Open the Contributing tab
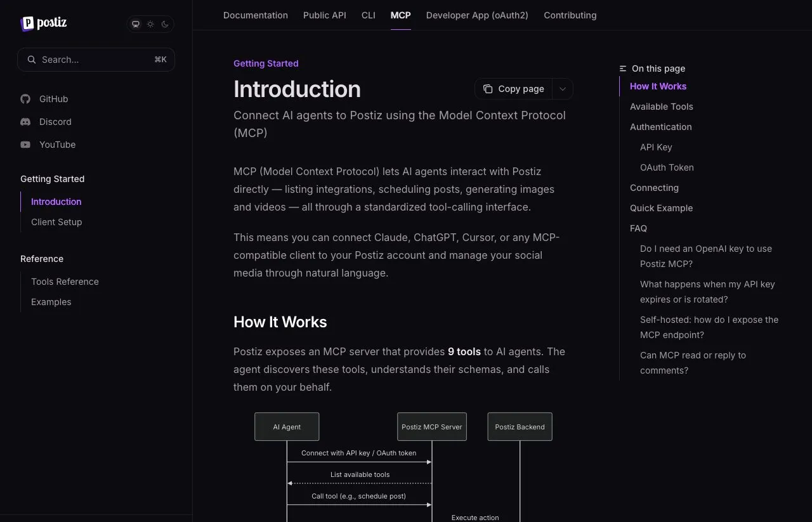Viewport: 812px width, 522px height. point(570,15)
